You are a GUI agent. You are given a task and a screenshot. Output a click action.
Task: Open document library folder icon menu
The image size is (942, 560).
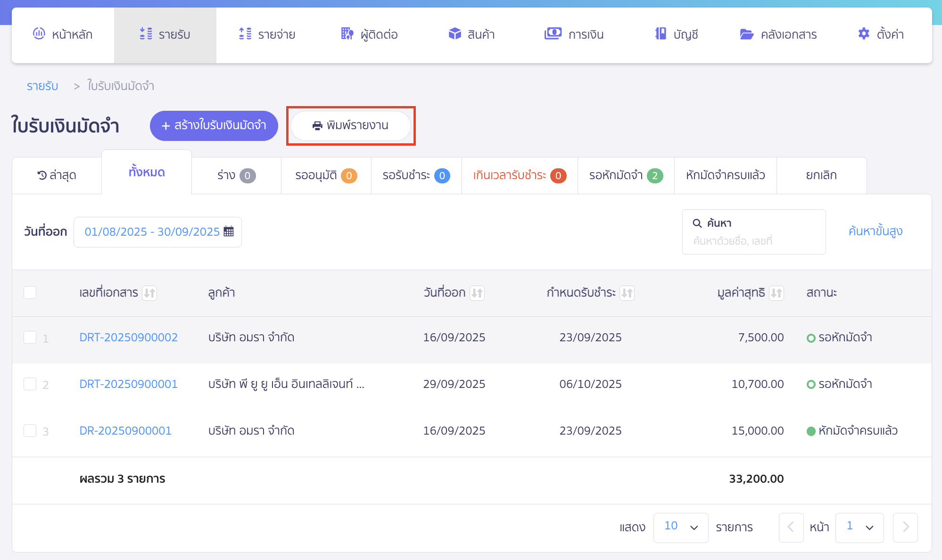click(x=746, y=34)
